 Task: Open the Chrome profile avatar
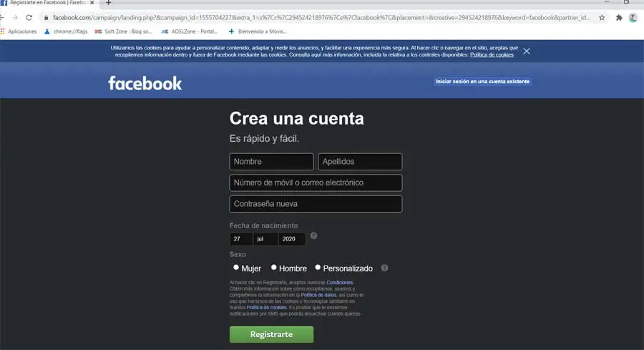(633, 18)
